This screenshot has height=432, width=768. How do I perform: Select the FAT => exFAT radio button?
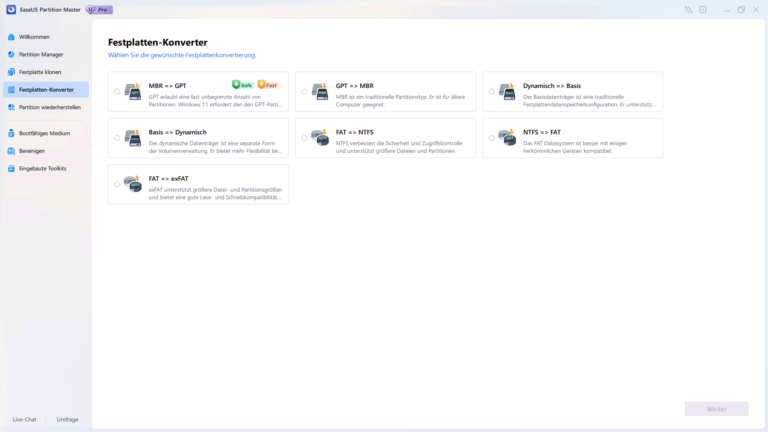[x=117, y=185]
